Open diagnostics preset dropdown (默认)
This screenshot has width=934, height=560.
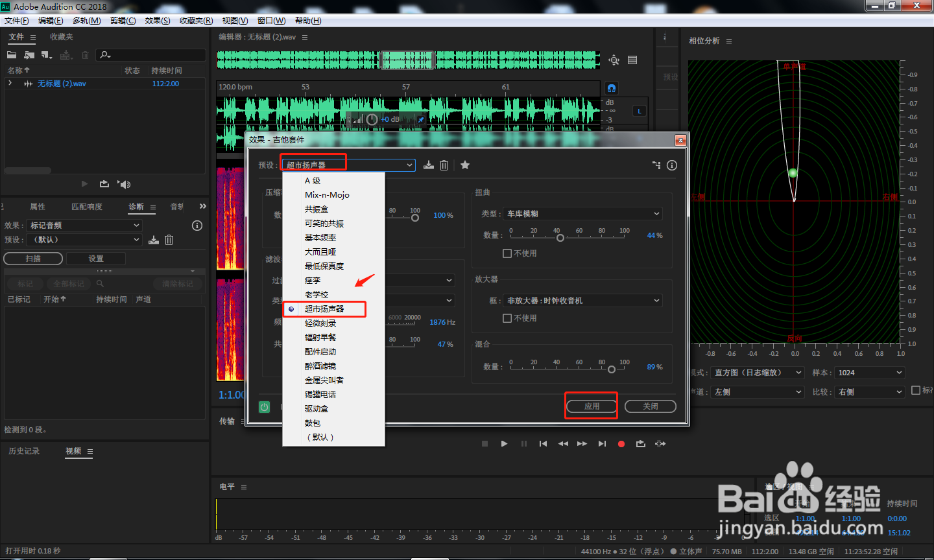click(84, 240)
